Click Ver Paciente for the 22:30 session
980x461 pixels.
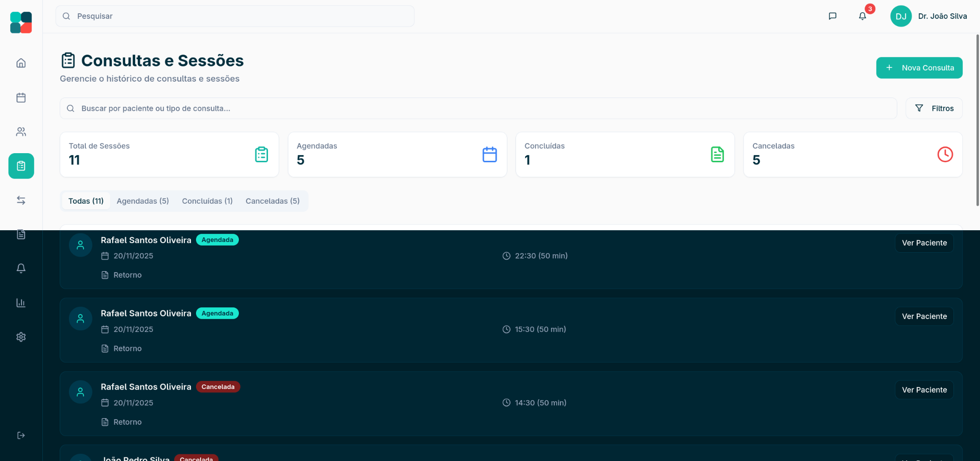(924, 243)
